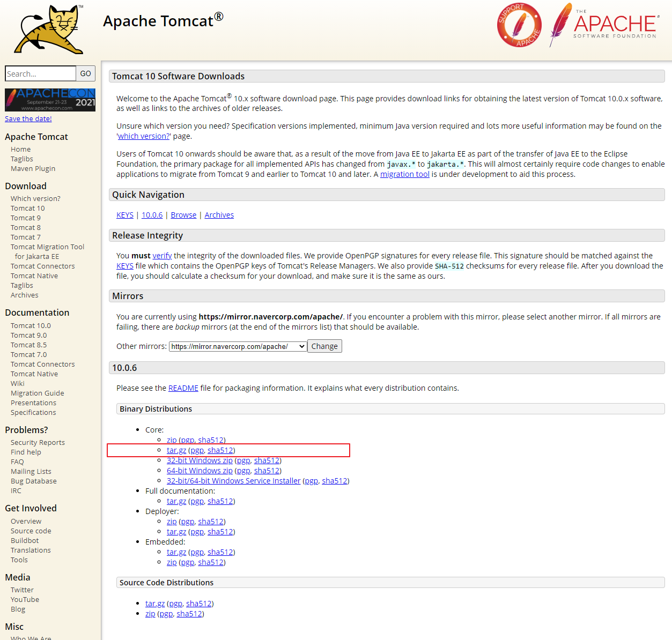The image size is (672, 640).
Task: Open Archives in Download sidebar
Action: (25, 295)
